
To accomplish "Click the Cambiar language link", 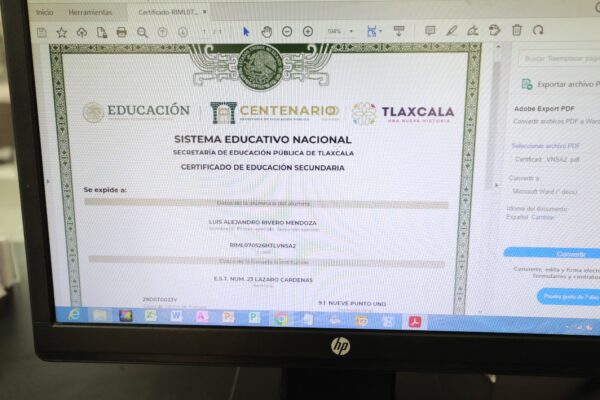I will [542, 217].
